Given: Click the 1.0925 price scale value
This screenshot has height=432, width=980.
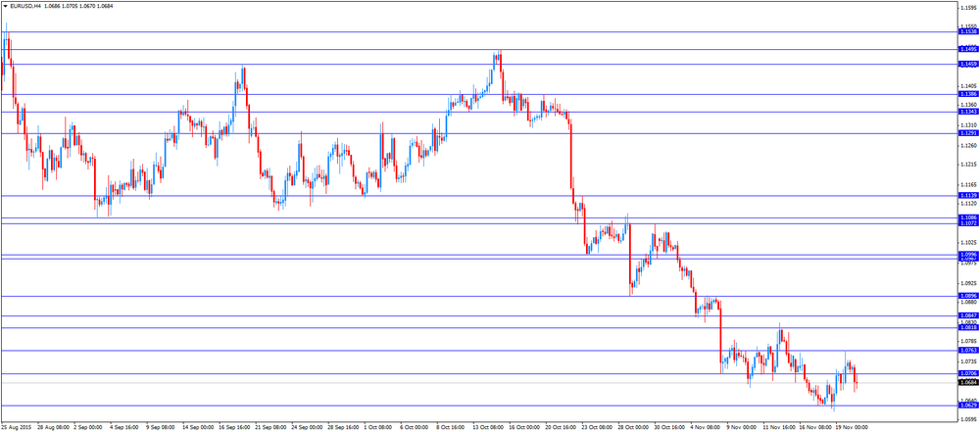Looking at the screenshot, I should click(968, 283).
